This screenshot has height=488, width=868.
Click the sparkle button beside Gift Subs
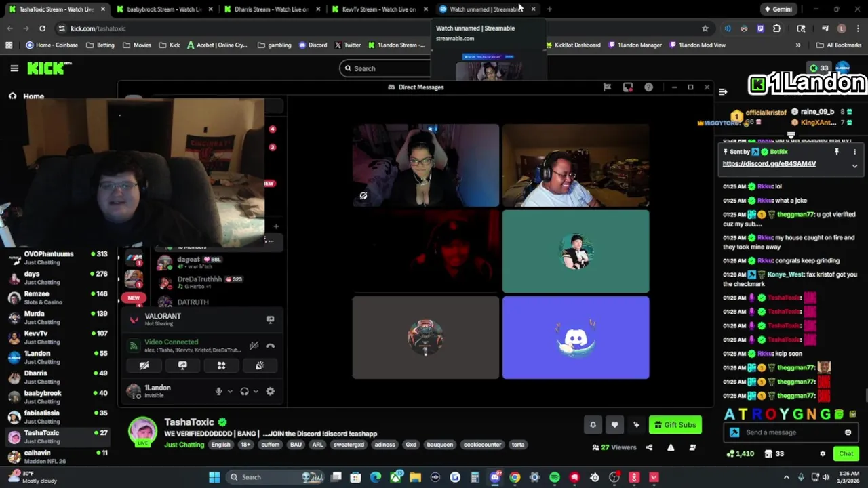tap(636, 425)
